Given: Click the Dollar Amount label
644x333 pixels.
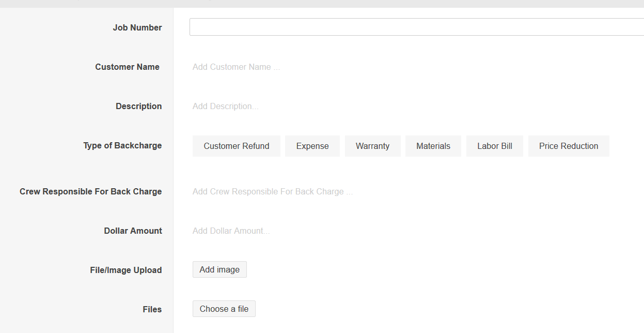Looking at the screenshot, I should (x=133, y=231).
